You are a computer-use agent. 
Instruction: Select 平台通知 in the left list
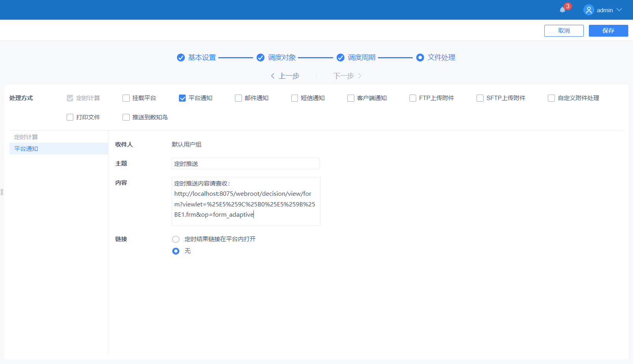(x=26, y=149)
